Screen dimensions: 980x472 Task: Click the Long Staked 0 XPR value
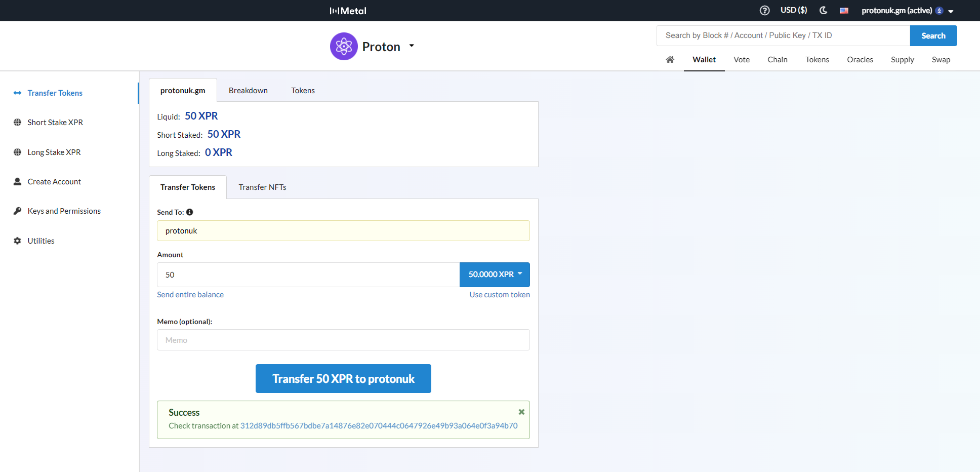click(x=219, y=152)
